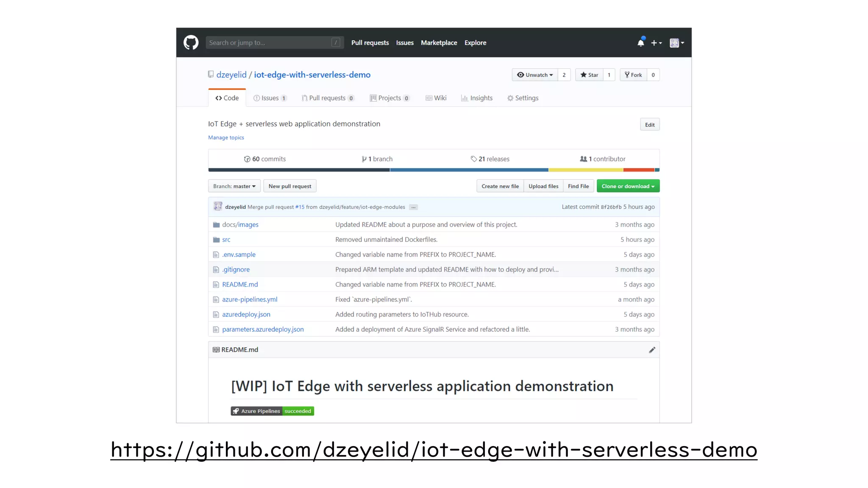The image size is (868, 488).
Task: Click Create new file button
Action: (x=500, y=186)
